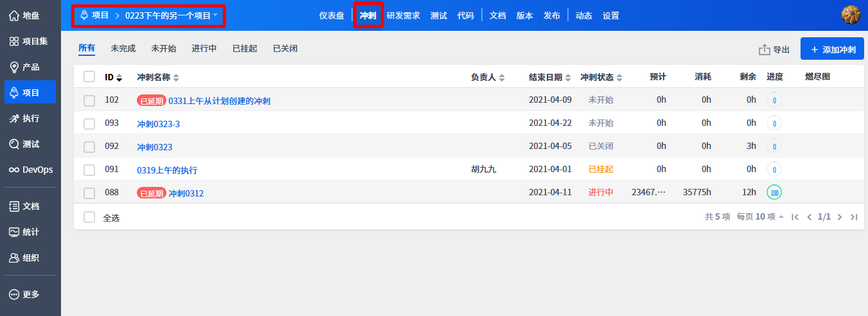Click the 100 progress ring of row 088
Screen dimensions: 868x316
click(774, 193)
